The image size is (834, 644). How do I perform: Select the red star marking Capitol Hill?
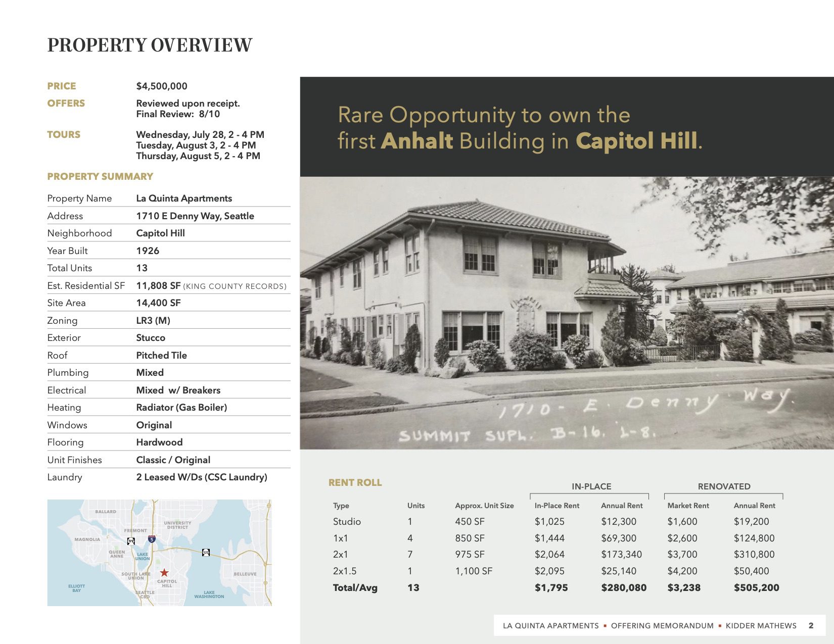164,572
